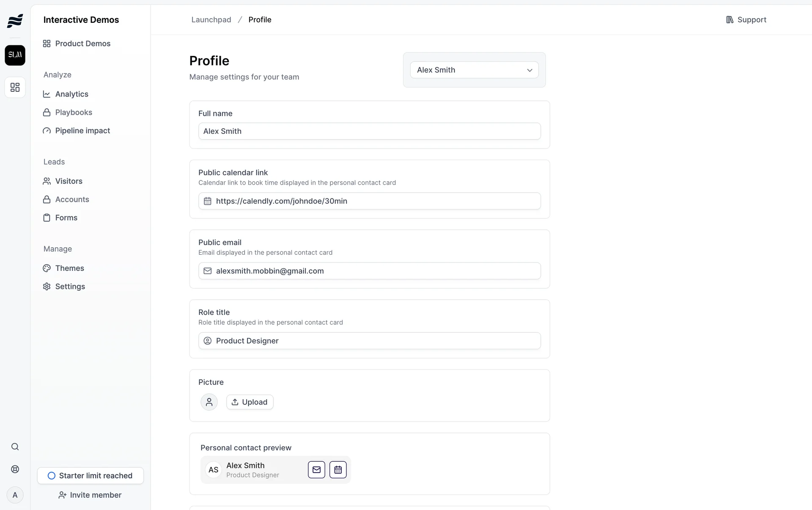Open Settings in the sidebar
Viewport: 812px width, 510px height.
point(70,287)
